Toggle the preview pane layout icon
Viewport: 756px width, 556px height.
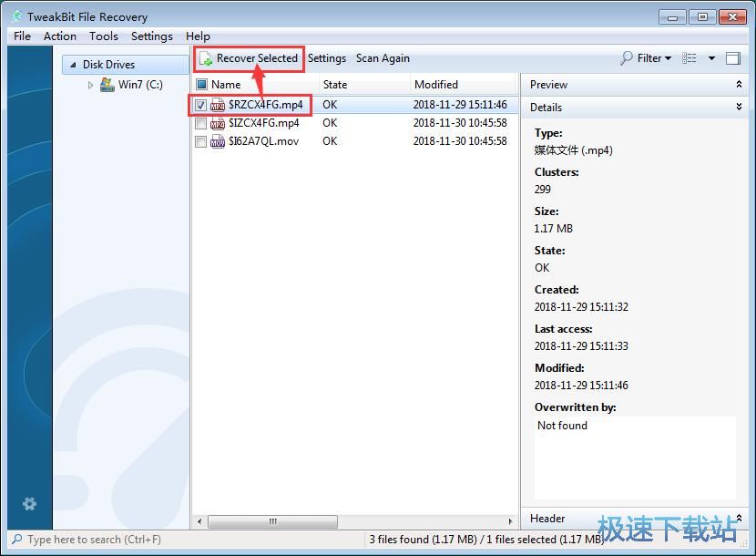(x=733, y=58)
